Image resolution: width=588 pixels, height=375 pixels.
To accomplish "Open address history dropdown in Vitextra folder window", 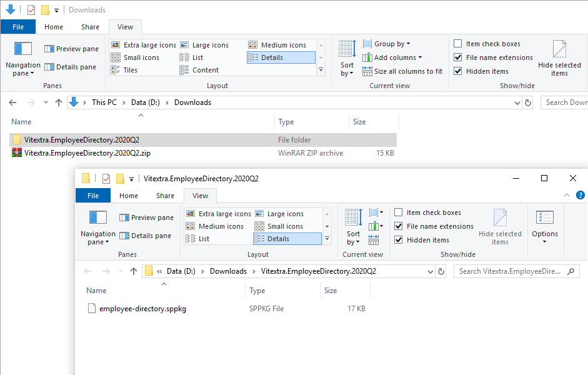I will 430,271.
